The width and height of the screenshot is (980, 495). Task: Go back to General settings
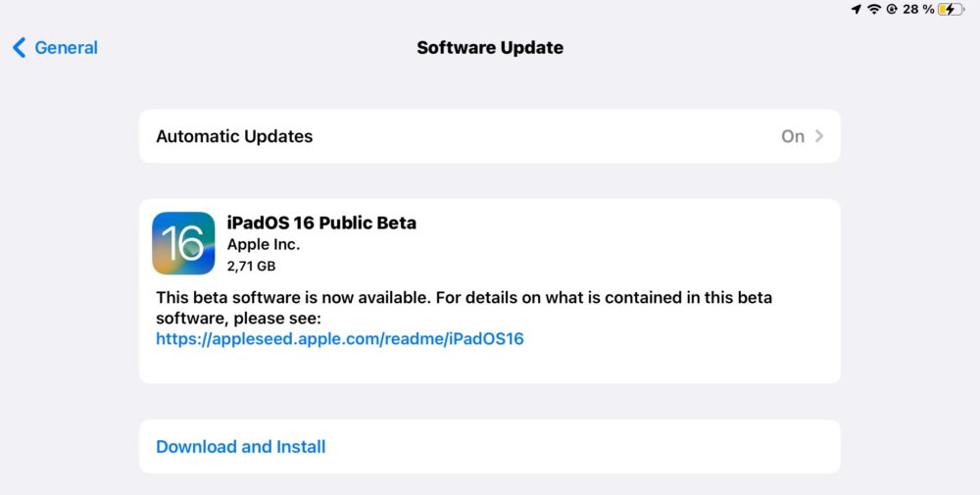tap(66, 47)
